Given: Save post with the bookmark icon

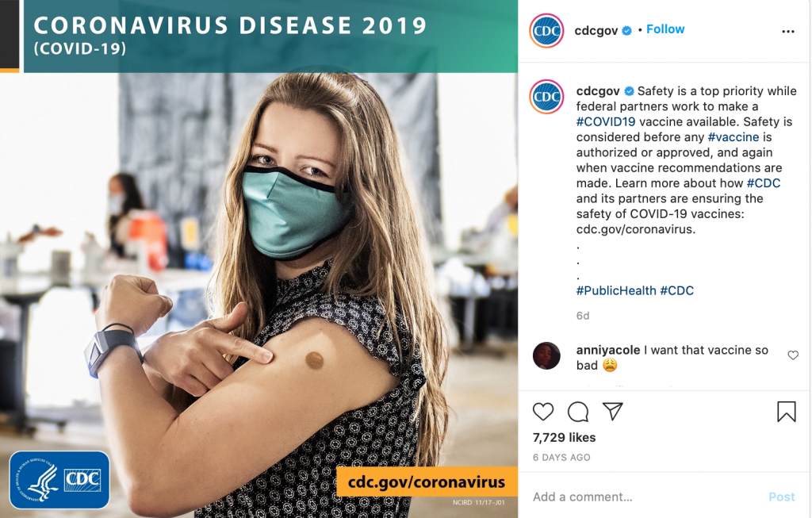Looking at the screenshot, I should [786, 412].
